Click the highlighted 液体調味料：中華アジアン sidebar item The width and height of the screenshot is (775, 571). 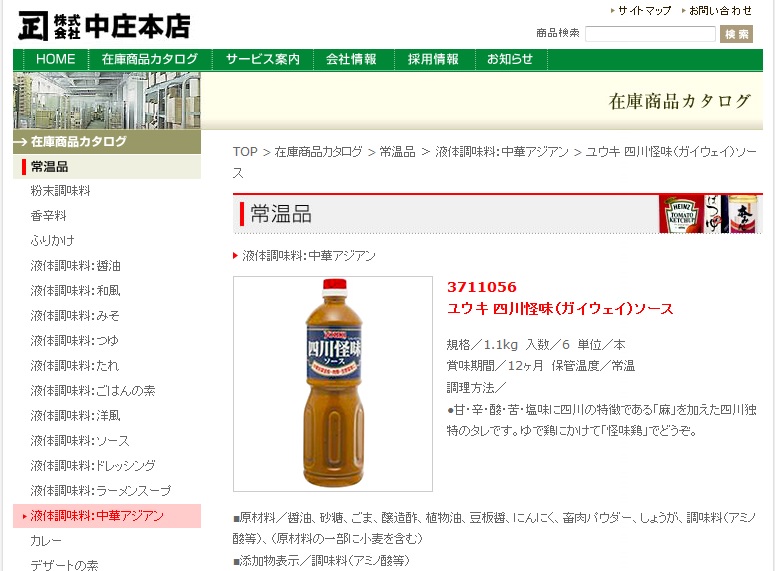click(97, 516)
